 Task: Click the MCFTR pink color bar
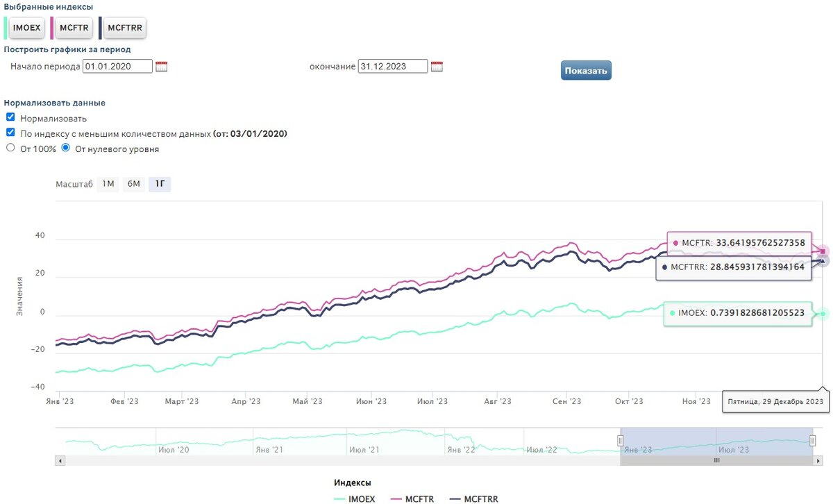[52, 28]
